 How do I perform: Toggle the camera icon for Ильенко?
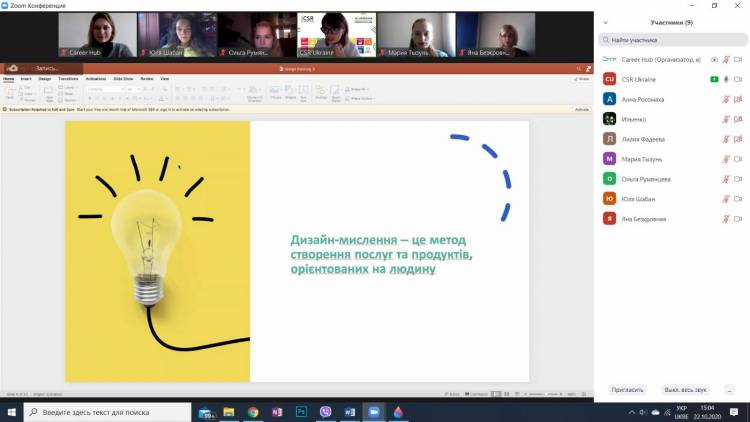738,119
